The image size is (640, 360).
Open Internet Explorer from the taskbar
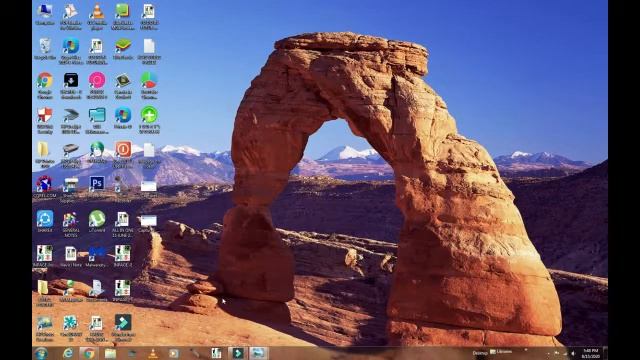68,353
